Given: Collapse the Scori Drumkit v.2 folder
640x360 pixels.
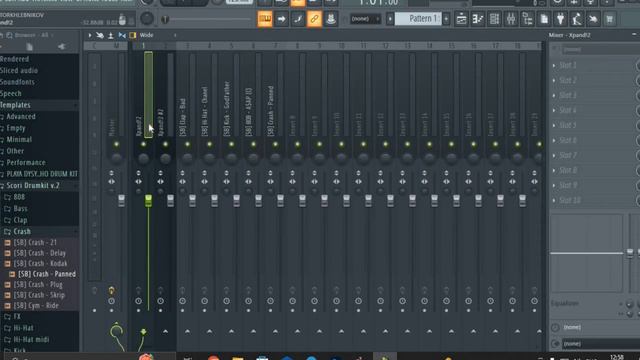Looking at the screenshot, I should 33,186.
